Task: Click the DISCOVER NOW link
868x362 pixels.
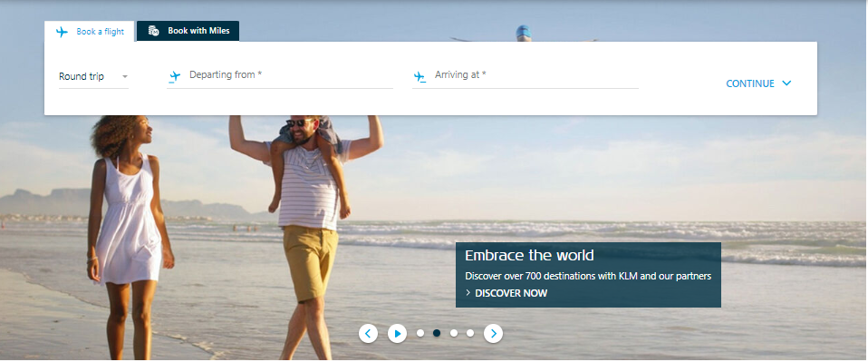Action: click(x=506, y=293)
